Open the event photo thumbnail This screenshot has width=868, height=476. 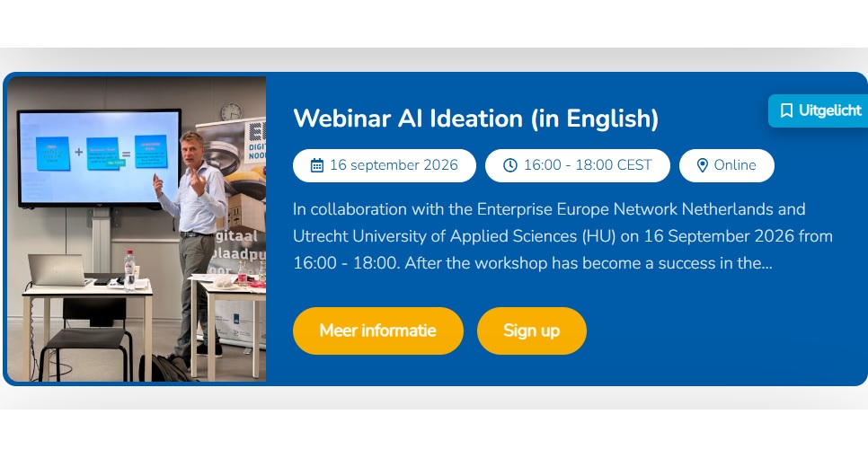click(x=137, y=229)
